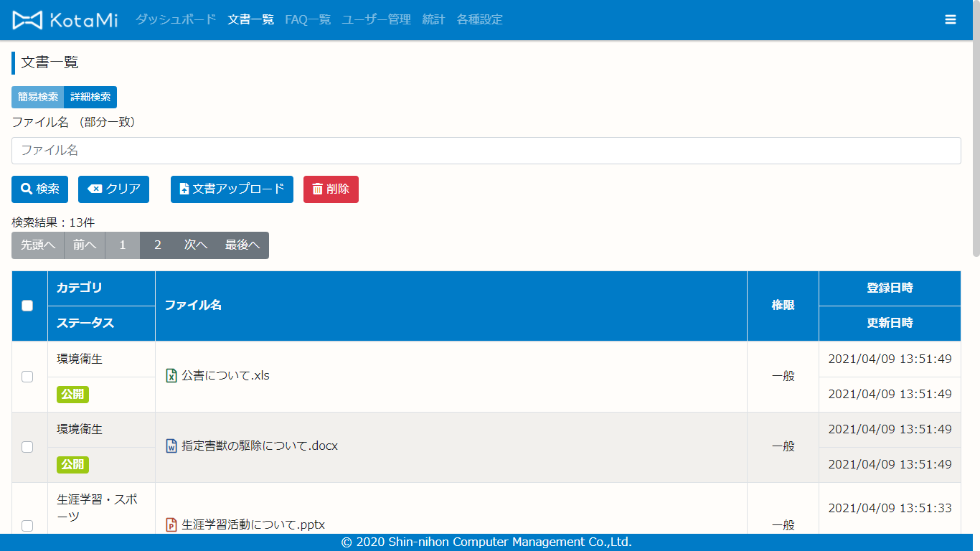
Task: Open the ダッシュボード menu item
Action: [x=176, y=20]
